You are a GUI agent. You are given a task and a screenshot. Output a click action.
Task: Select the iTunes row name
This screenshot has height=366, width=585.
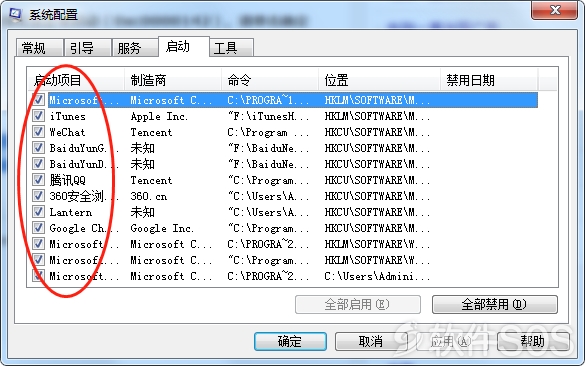[x=68, y=116]
